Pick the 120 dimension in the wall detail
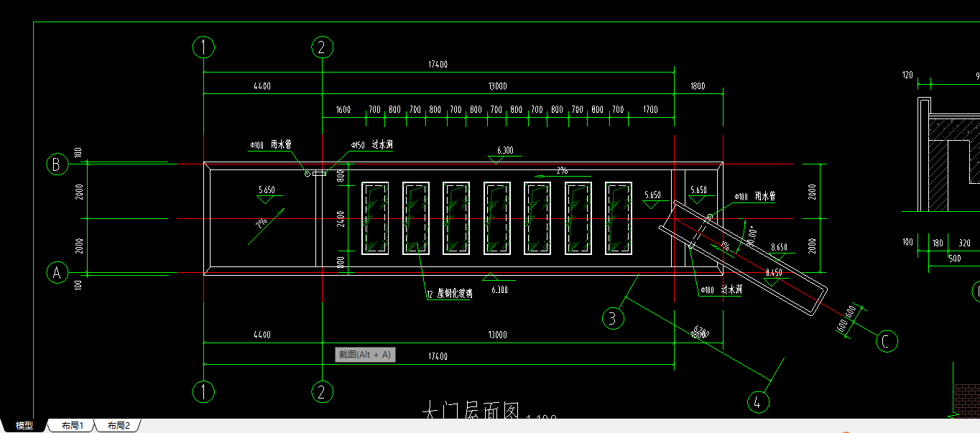The height and width of the screenshot is (433, 980). [907, 75]
